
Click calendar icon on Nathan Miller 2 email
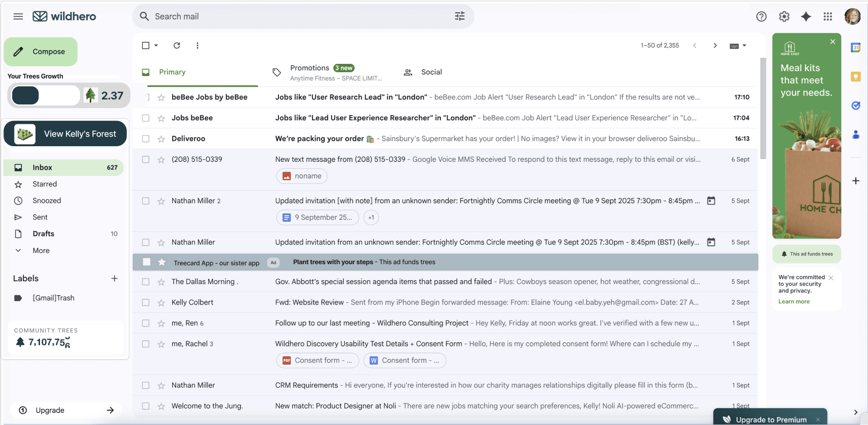711,201
